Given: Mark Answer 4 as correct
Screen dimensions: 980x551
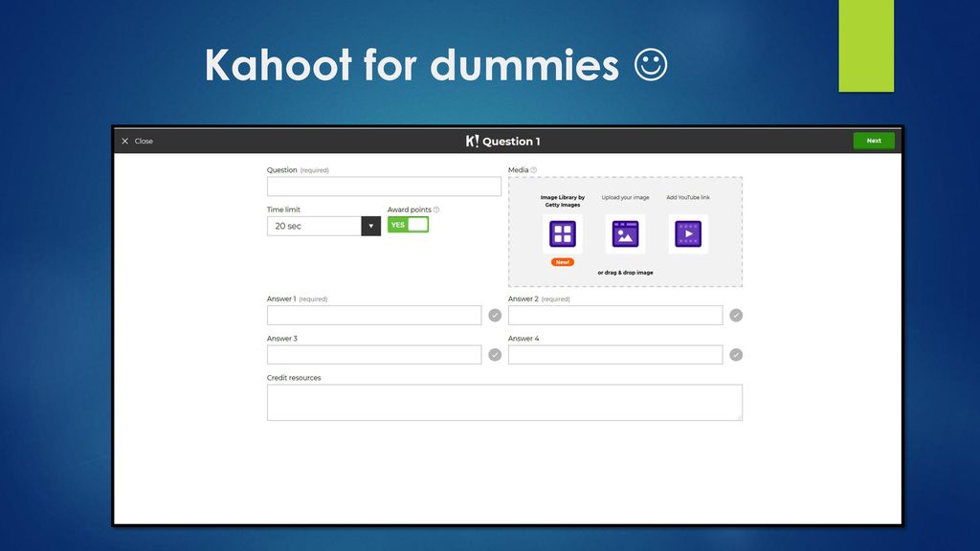Looking at the screenshot, I should click(x=736, y=355).
